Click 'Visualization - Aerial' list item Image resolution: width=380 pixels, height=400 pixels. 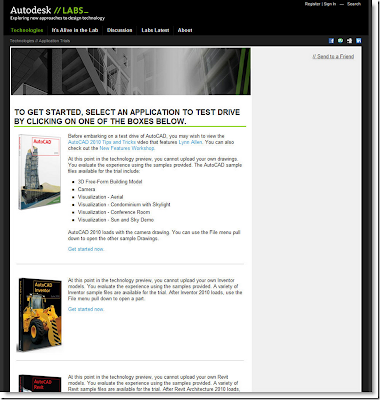(x=100, y=197)
